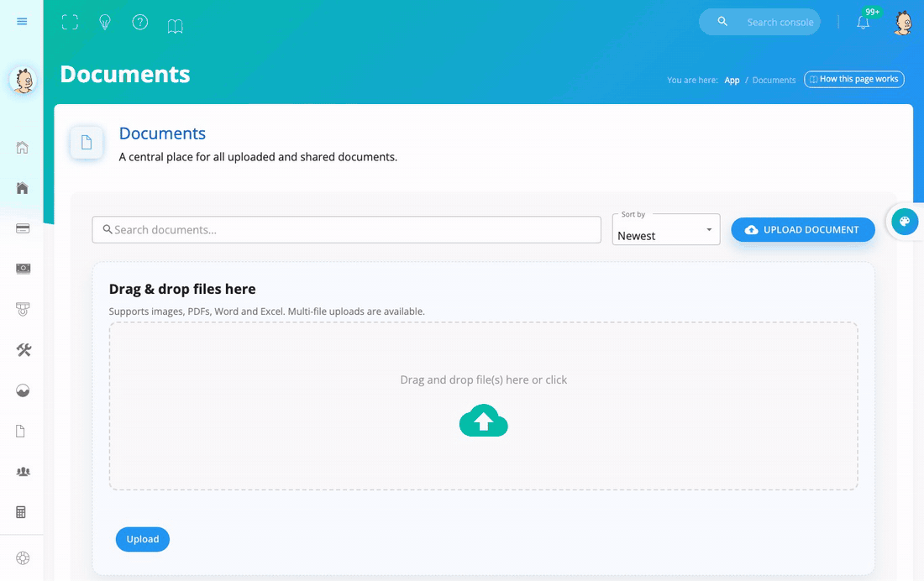The image size is (924, 581).
Task: Open the tools wrench-and-hammer sidebar icon
Action: [x=24, y=350]
